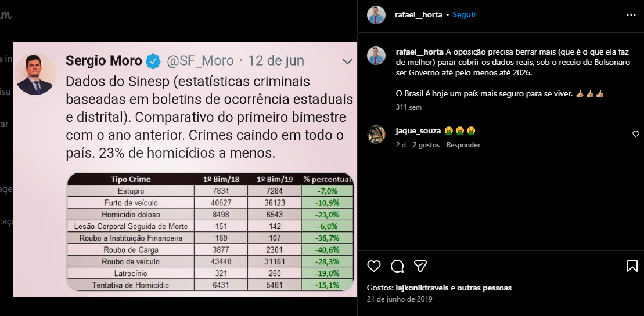Like the post with the heart icon
This screenshot has width=644, height=316.
pos(374,266)
